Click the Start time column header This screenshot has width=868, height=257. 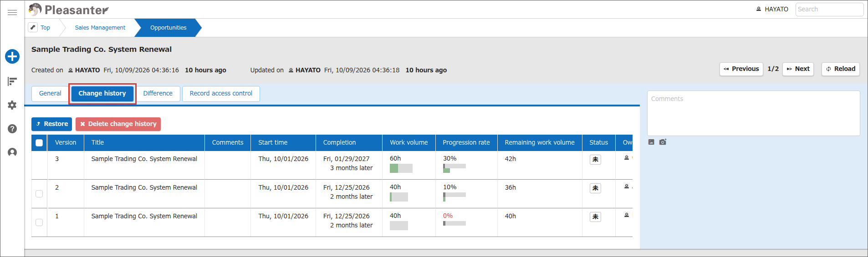click(x=283, y=142)
